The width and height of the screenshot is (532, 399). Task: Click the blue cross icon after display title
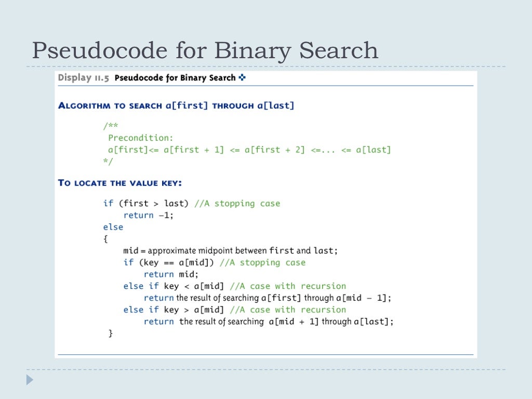coord(242,77)
